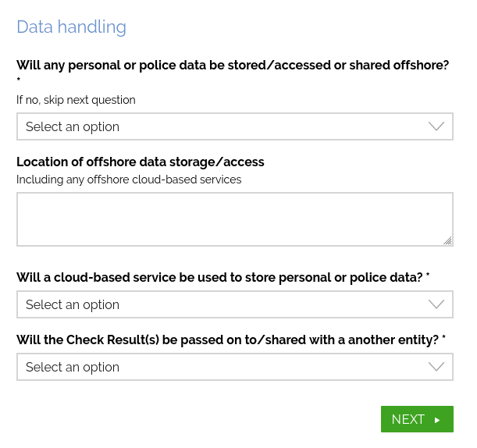Click the "stored/accessed or shared offshore" question label
477x448 pixels.
233,66
